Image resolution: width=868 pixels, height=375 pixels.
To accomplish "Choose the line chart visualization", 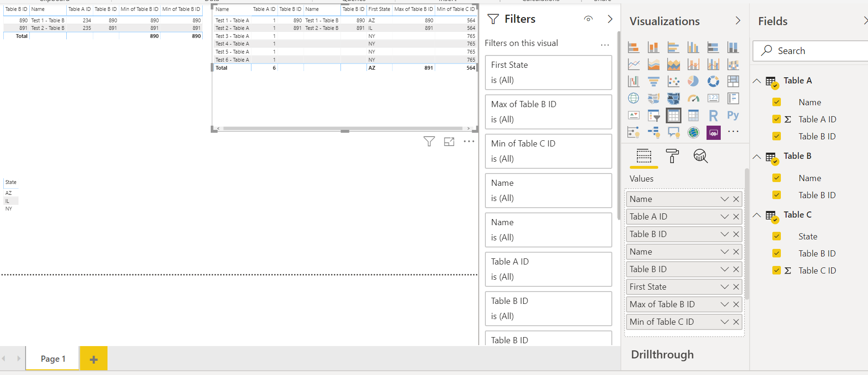I will click(x=634, y=64).
